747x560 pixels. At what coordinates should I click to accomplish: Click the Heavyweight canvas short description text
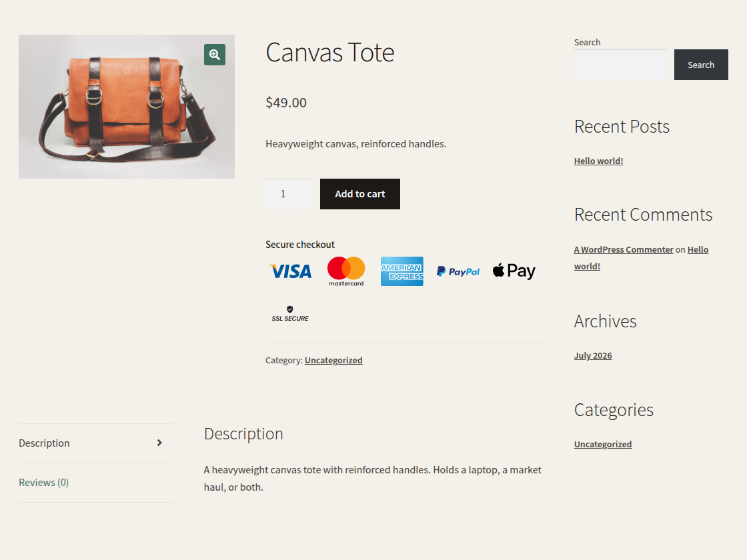pyautogui.click(x=356, y=144)
